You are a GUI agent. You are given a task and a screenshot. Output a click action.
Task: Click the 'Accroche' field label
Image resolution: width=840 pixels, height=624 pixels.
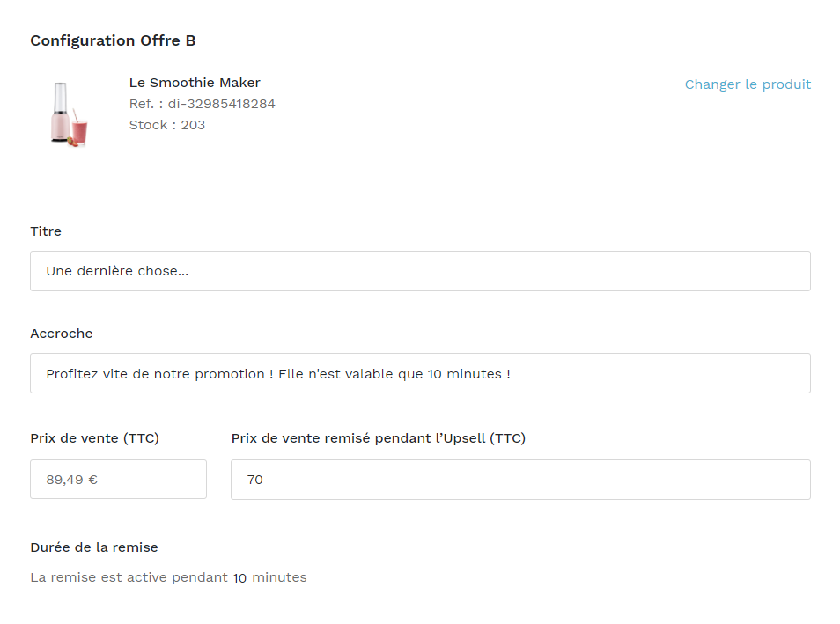(62, 334)
